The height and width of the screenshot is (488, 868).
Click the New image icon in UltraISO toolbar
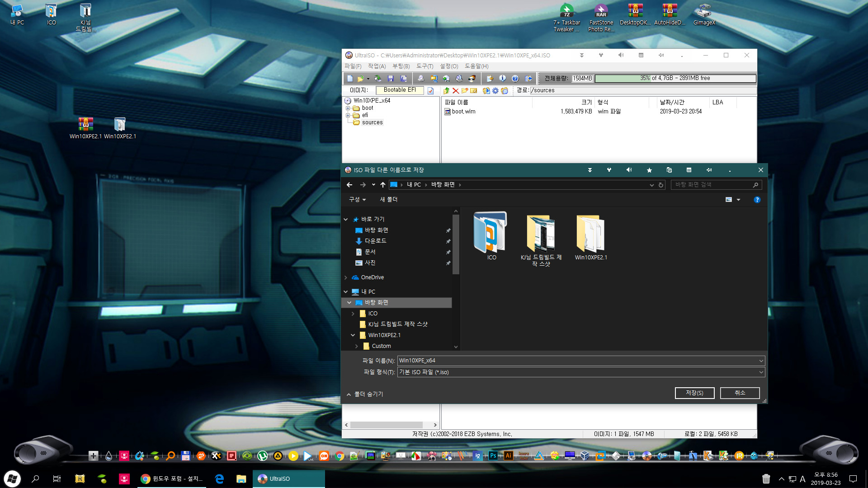[x=349, y=79]
